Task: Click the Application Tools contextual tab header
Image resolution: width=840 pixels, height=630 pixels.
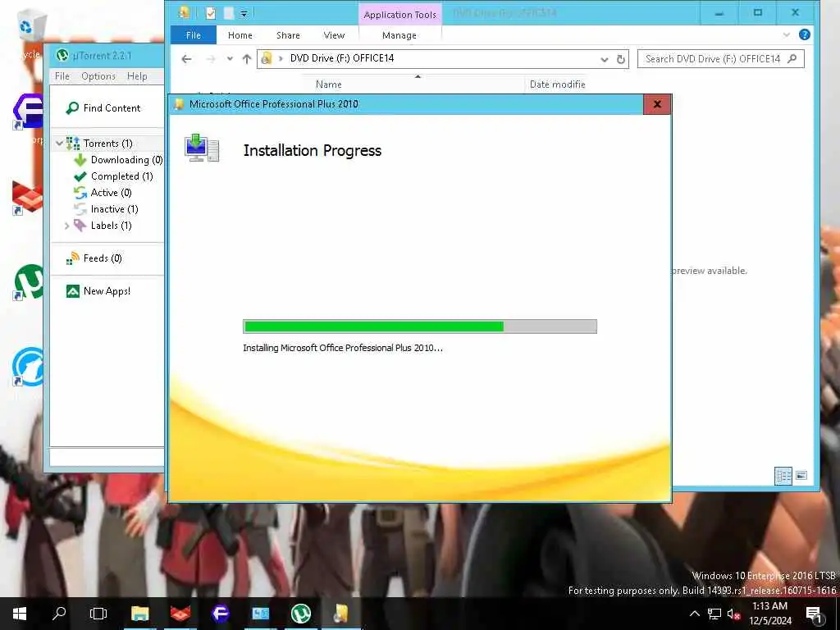Action: pos(399,15)
